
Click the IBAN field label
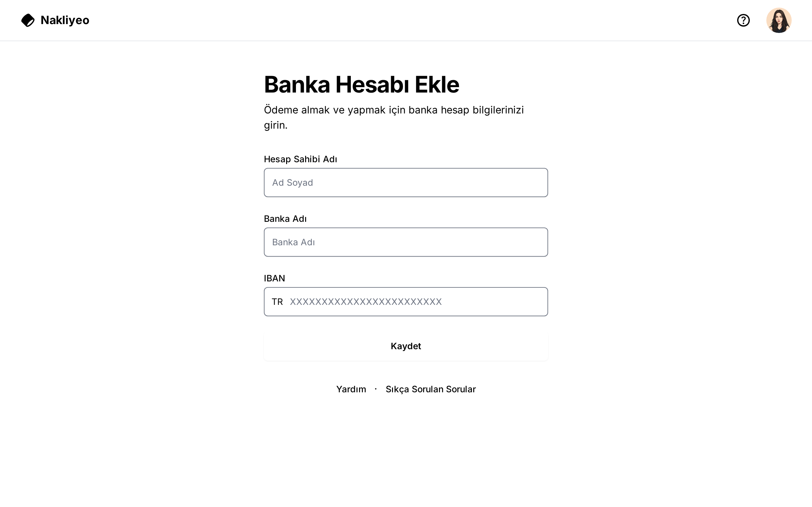pos(274,278)
